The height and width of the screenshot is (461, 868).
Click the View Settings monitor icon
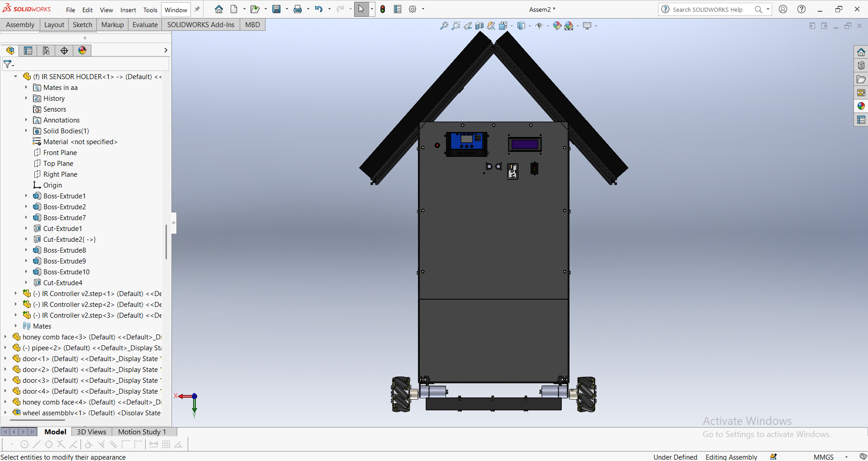587,26
